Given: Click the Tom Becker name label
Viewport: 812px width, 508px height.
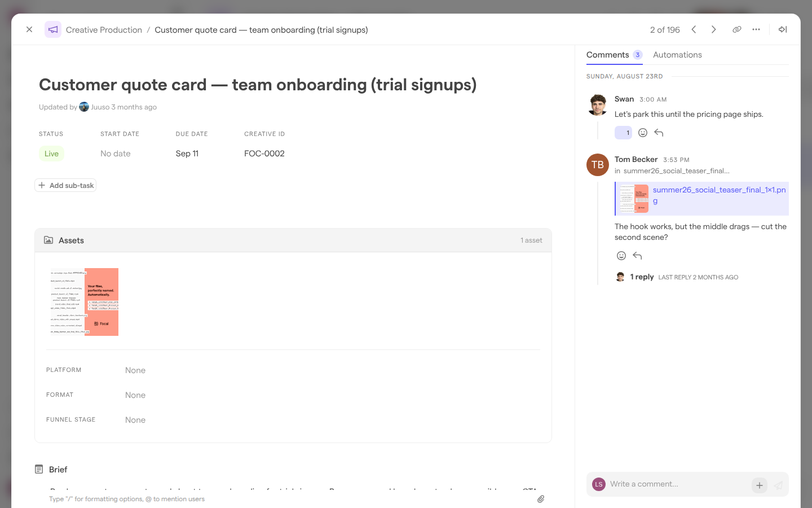Looking at the screenshot, I should tap(636, 160).
